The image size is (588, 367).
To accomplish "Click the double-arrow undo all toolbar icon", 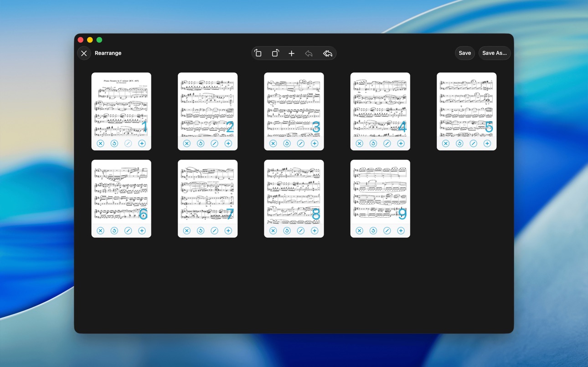I will (x=328, y=53).
